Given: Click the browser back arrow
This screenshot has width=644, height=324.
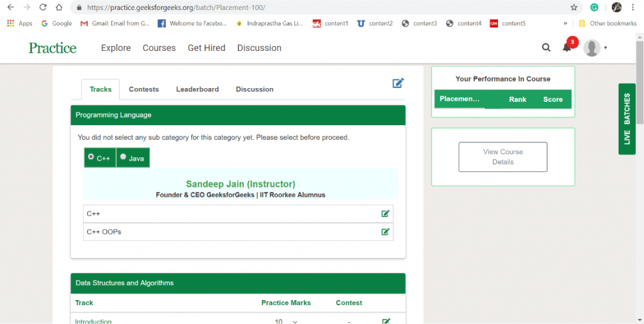Looking at the screenshot, I should click(11, 8).
